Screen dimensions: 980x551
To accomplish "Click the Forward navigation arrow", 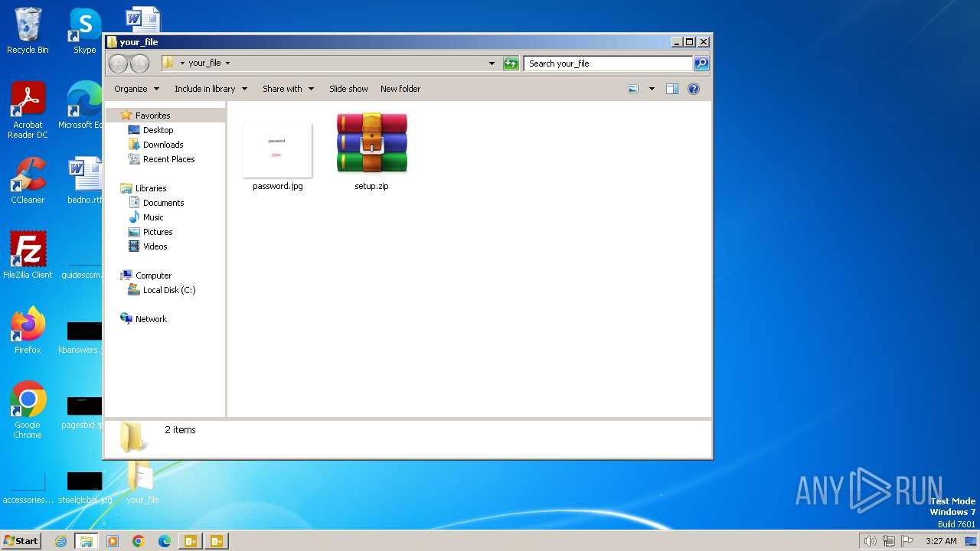I will tap(139, 64).
